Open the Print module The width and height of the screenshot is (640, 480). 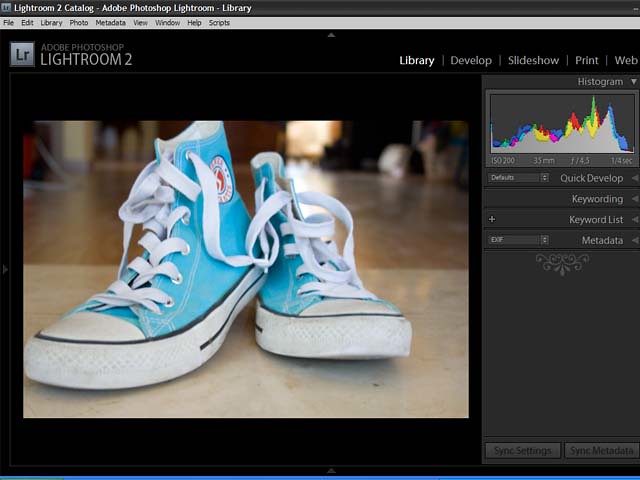click(x=587, y=60)
